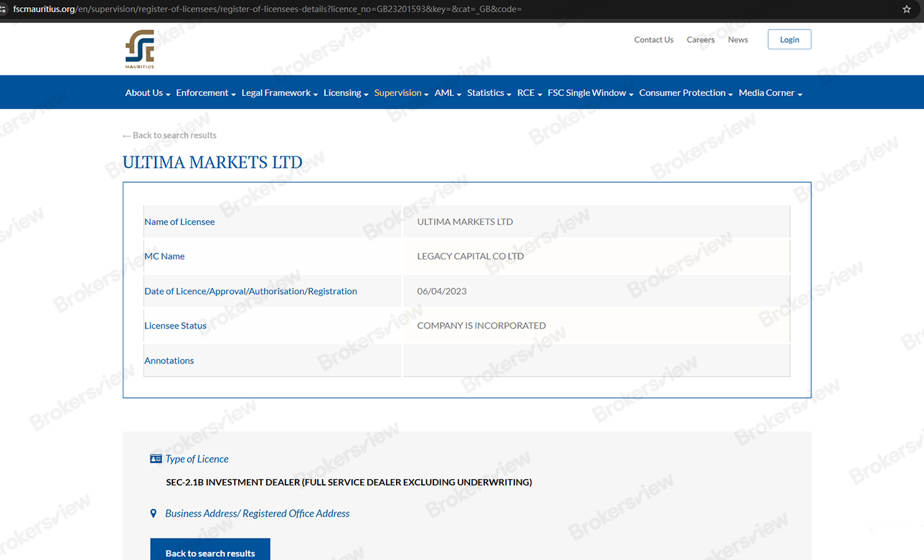Click the location pin icon near Business Address
The image size is (924, 560).
[153, 513]
